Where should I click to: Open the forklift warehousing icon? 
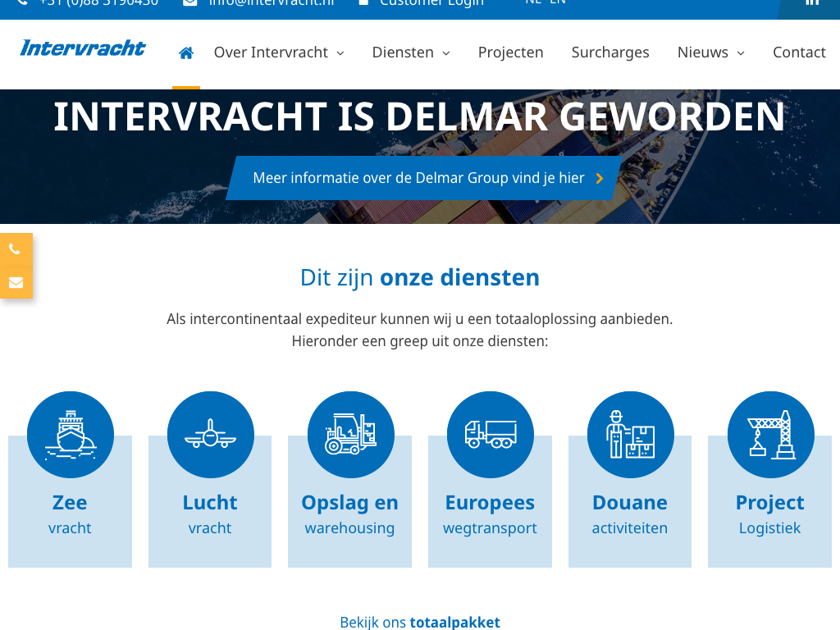[x=350, y=435]
